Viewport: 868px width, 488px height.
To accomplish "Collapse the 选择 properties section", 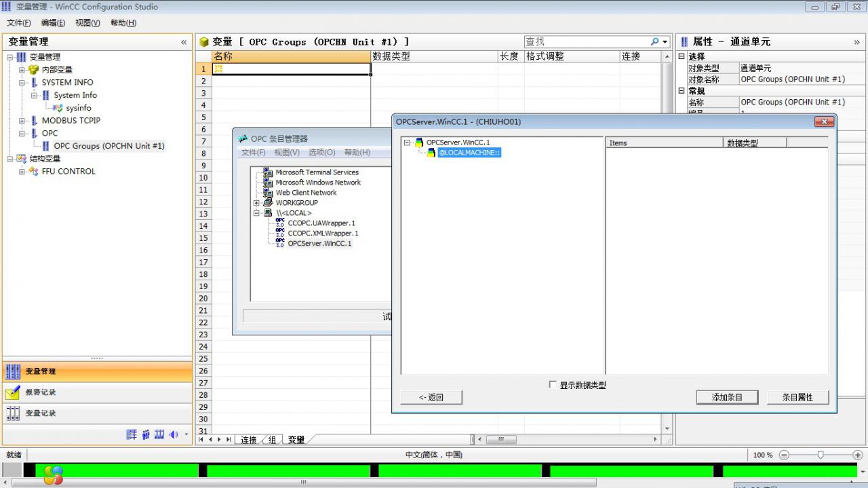I will [x=682, y=57].
